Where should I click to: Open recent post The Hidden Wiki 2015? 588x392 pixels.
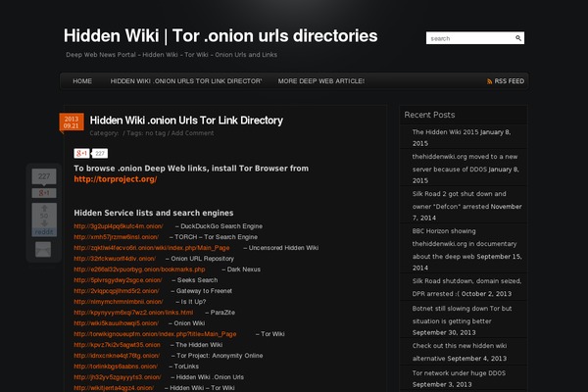[x=445, y=132]
